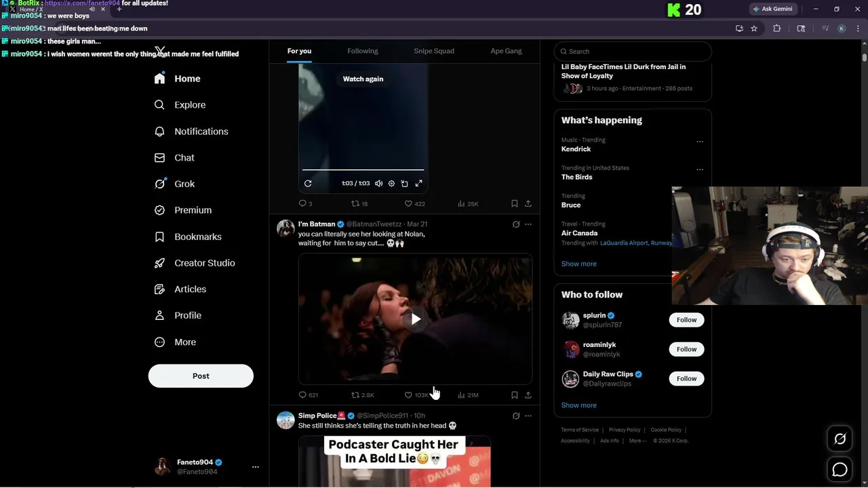Reply to the post with 3 replies
Image resolution: width=868 pixels, height=488 pixels.
click(305, 203)
